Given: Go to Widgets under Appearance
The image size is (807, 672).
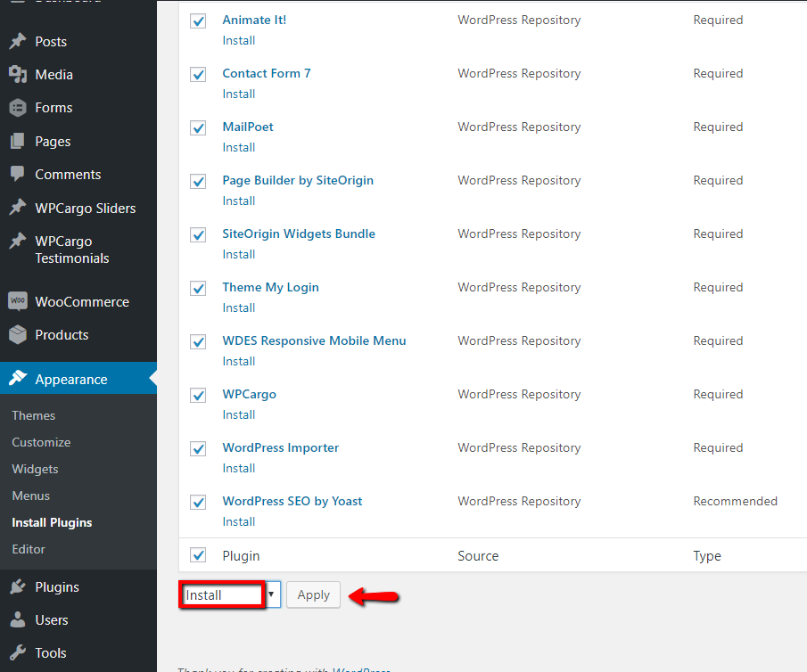Looking at the screenshot, I should tap(35, 470).
